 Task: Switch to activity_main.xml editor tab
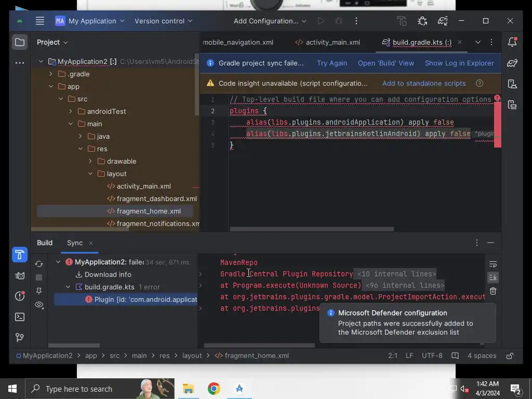tap(328, 43)
